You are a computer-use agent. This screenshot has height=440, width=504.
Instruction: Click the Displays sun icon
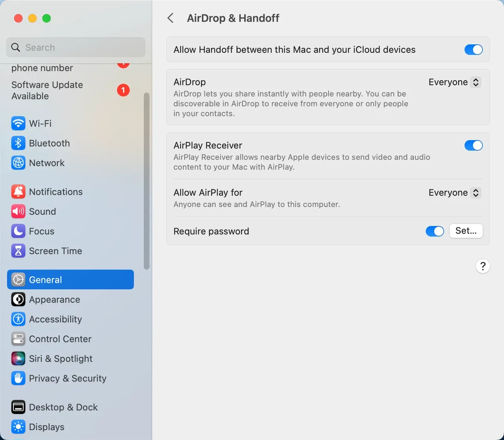point(18,427)
